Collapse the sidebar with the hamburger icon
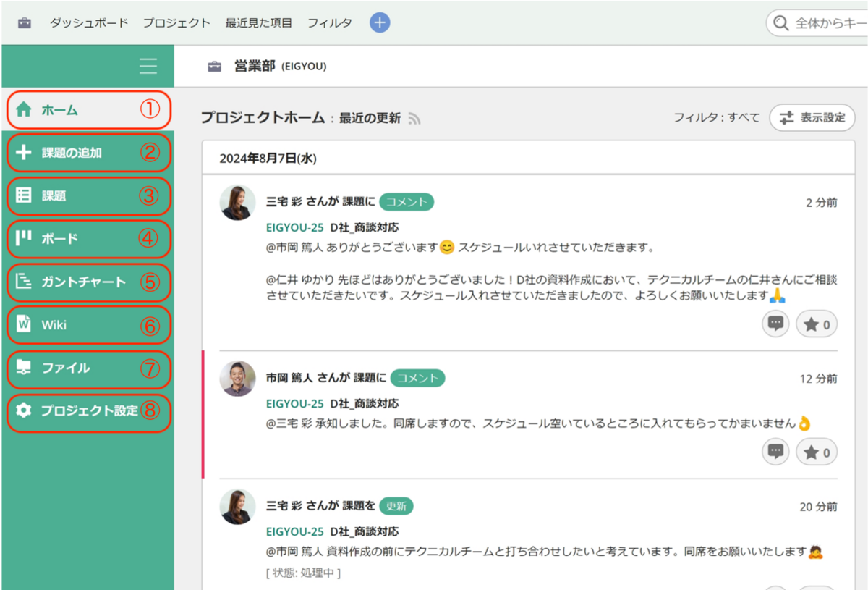 pyautogui.click(x=148, y=66)
